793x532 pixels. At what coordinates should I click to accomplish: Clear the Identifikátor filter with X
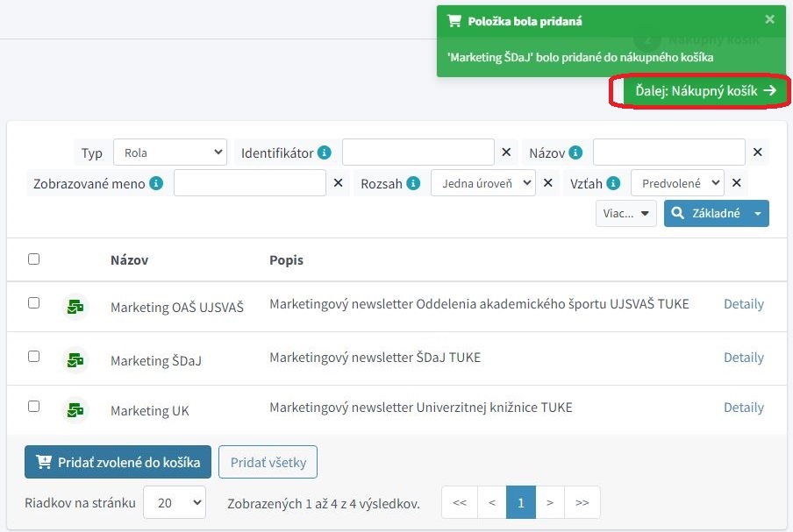[506, 153]
